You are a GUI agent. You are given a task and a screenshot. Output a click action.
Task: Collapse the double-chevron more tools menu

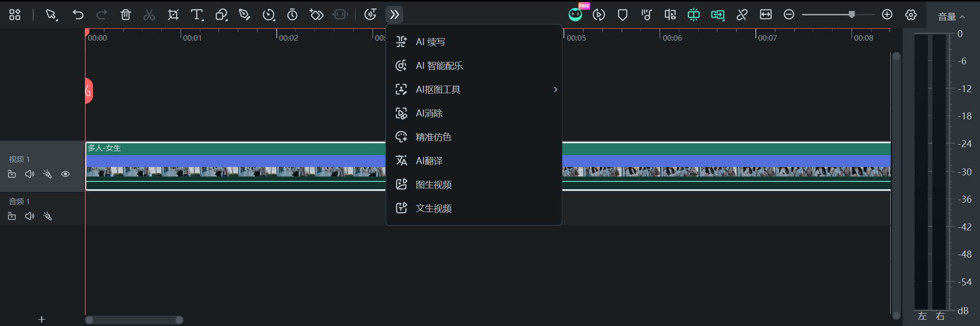click(x=394, y=15)
